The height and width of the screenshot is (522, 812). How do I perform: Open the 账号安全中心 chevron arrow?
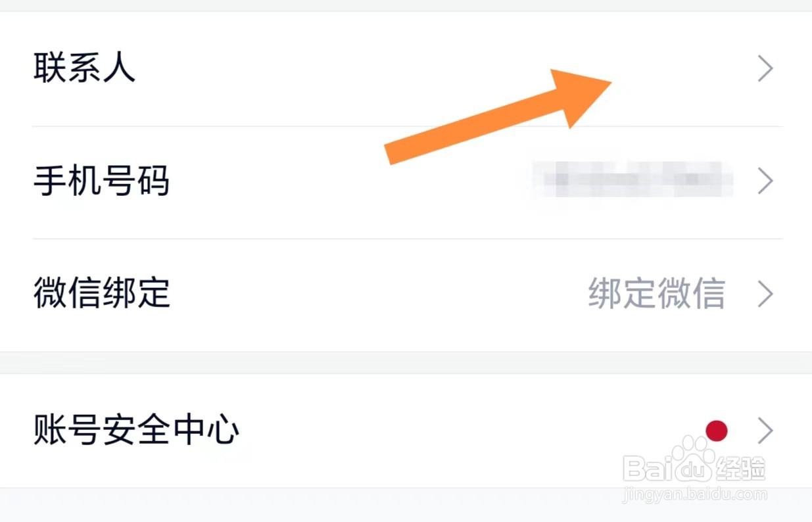pyautogui.click(x=765, y=431)
